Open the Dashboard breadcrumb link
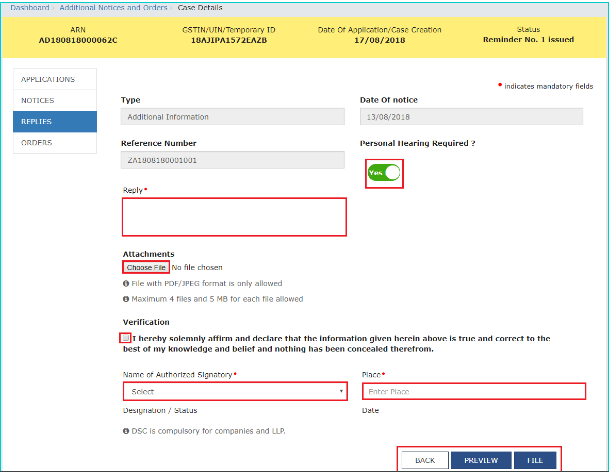Viewport: 609px width, 472px height. pos(29,8)
